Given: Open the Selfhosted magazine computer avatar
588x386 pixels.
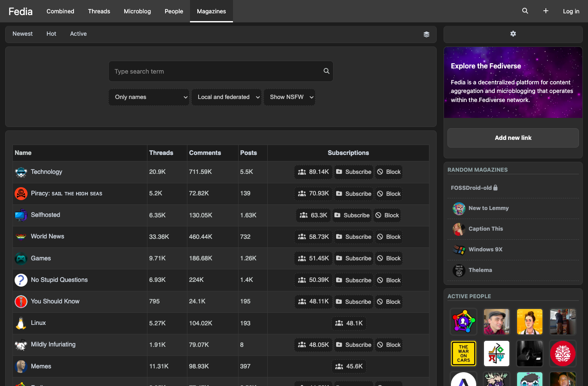Looking at the screenshot, I should pyautogui.click(x=21, y=215).
